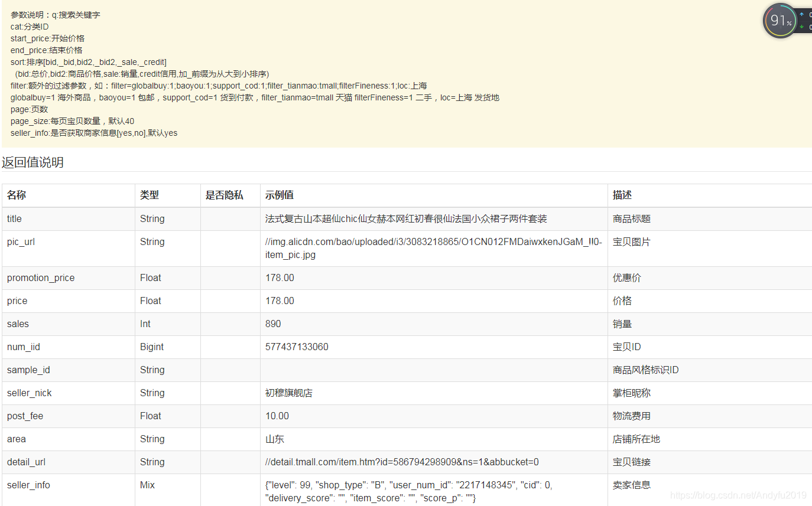The height and width of the screenshot is (506, 812).
Task: Click the 优惠价 description
Action: coord(627,278)
